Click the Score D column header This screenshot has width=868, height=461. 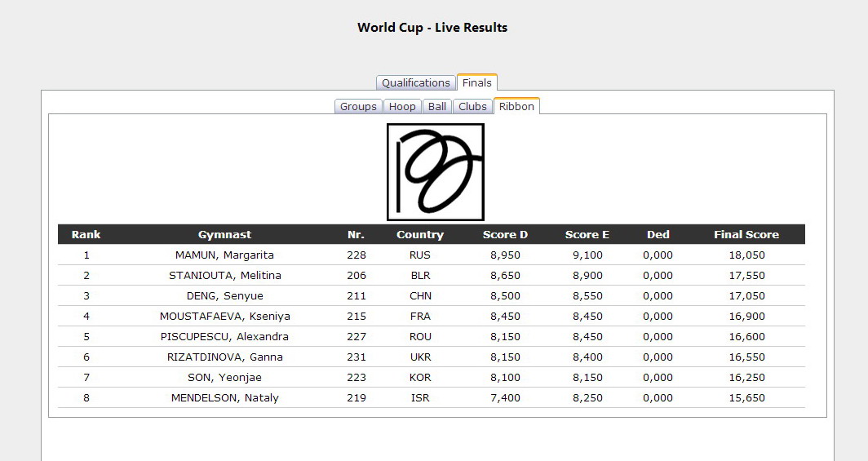[505, 234]
